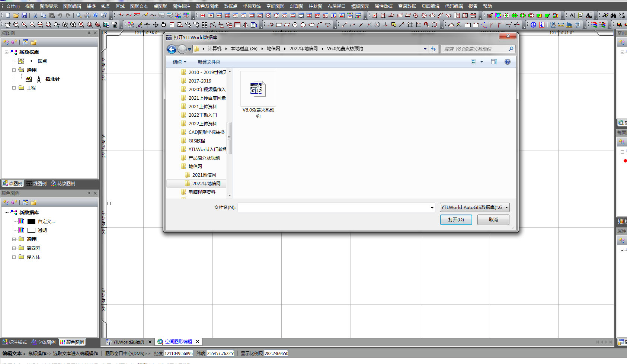Image resolution: width=627 pixels, height=364 pixels.
Task: Close the 空间图形编辑 tab
Action: [x=198, y=342]
